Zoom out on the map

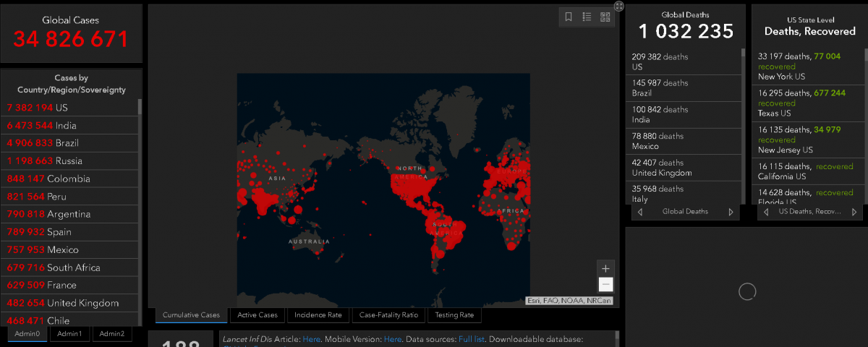(606, 285)
